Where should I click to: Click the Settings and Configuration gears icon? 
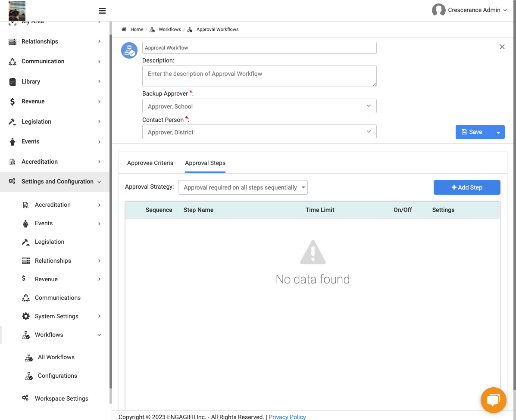click(x=12, y=181)
